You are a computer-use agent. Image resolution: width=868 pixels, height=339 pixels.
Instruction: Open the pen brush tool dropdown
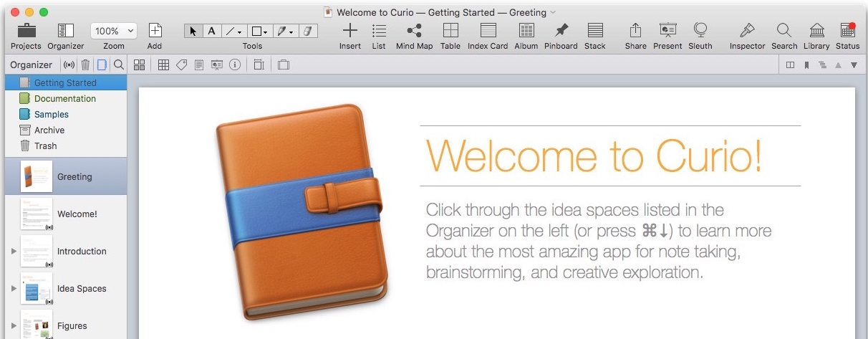pos(284,31)
